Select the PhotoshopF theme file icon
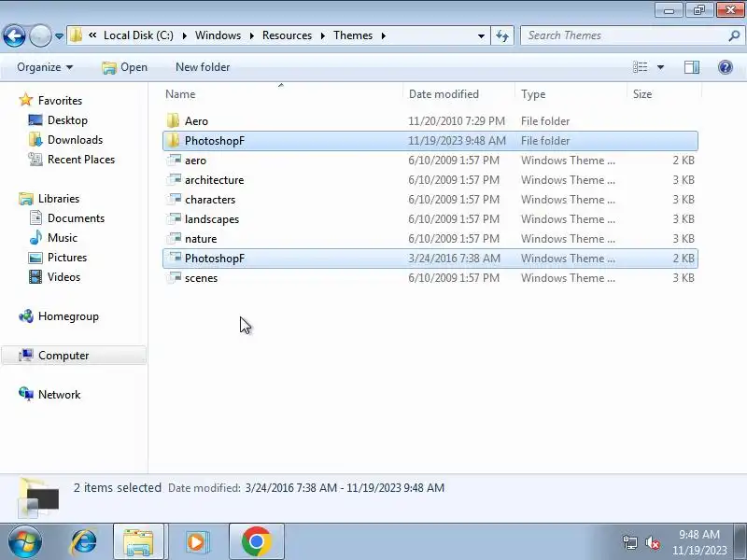 [175, 258]
